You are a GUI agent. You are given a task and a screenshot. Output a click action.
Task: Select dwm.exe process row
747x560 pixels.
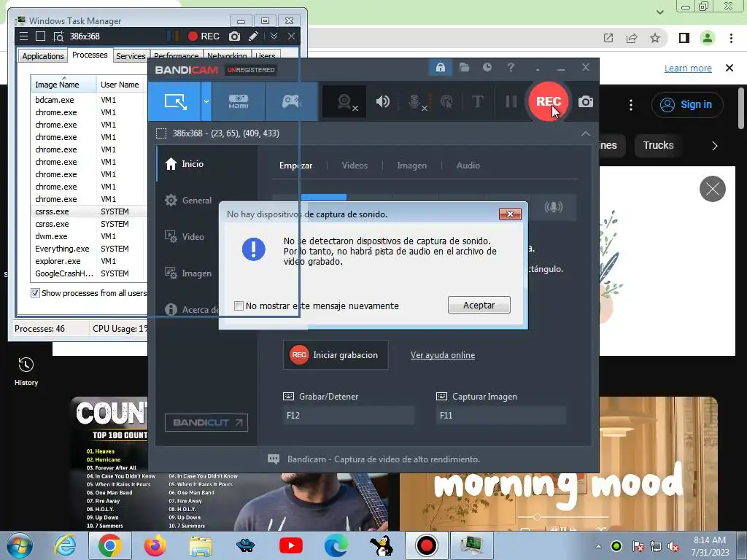pos(88,236)
